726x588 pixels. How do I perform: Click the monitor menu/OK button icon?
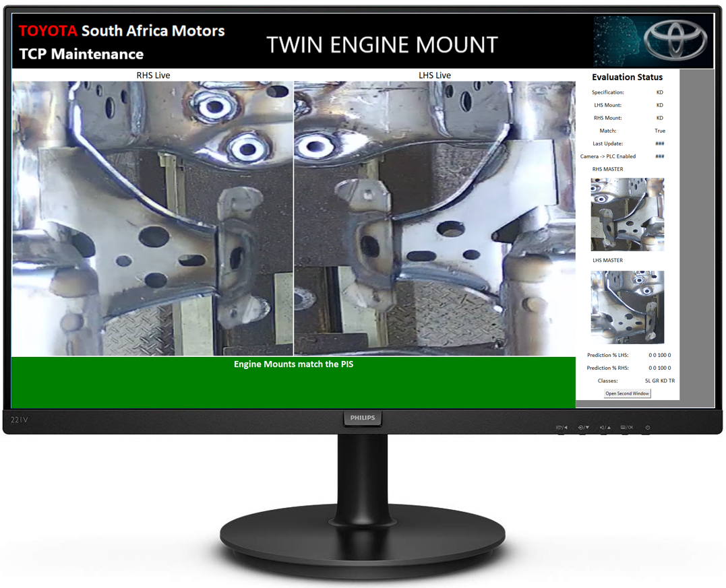pos(626,428)
